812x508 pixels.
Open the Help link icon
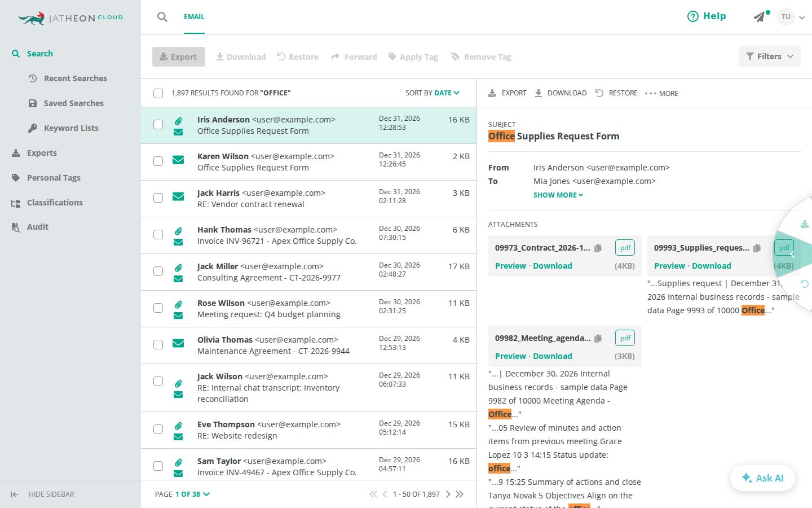pos(692,16)
